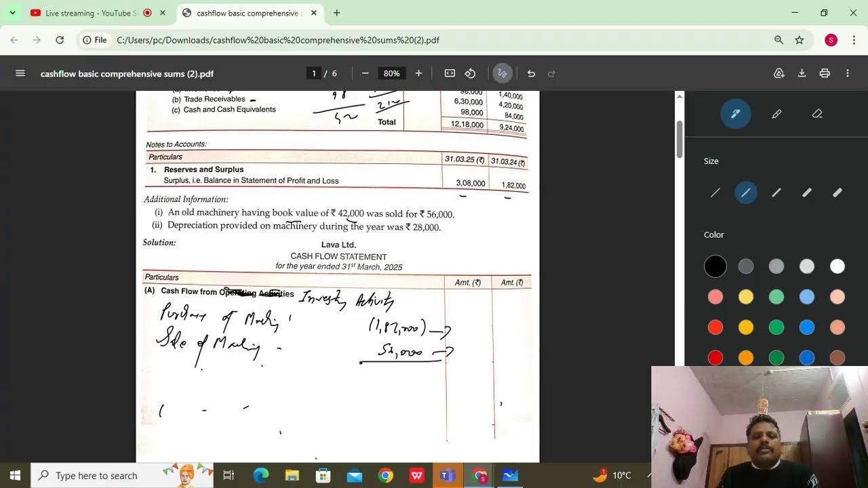Print the PDF document

[x=825, y=73]
